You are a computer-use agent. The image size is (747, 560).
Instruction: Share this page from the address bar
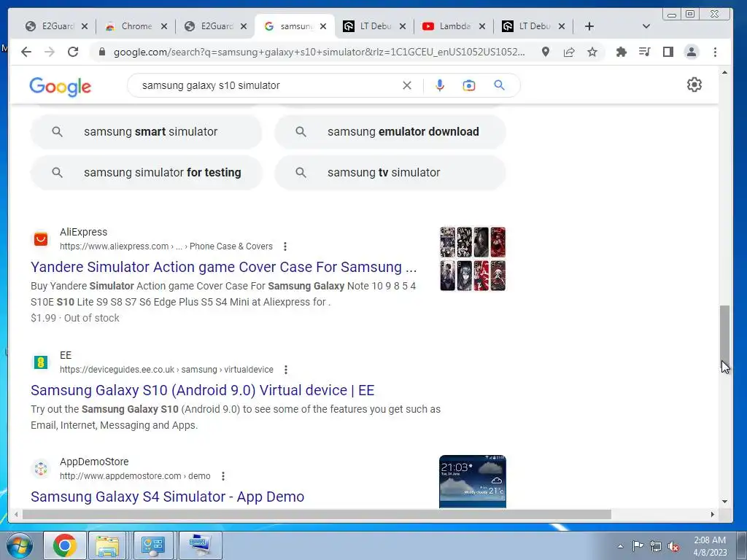(x=569, y=52)
